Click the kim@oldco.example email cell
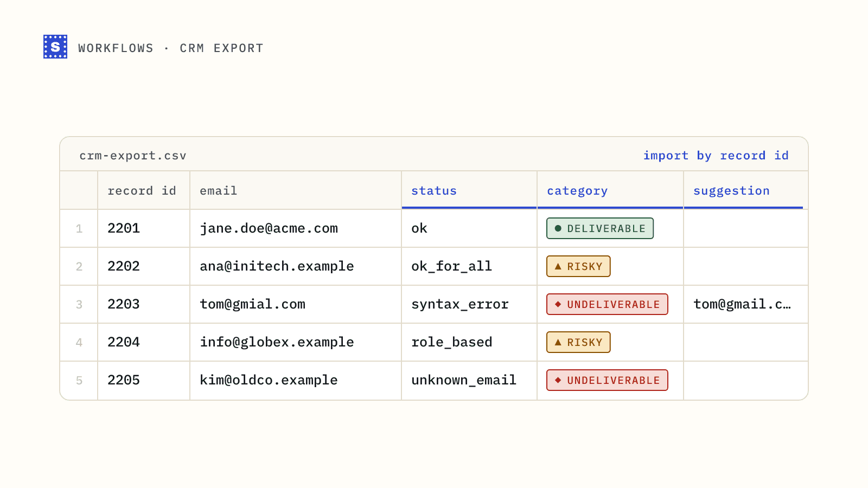Viewport: 868px width, 488px height. point(296,380)
